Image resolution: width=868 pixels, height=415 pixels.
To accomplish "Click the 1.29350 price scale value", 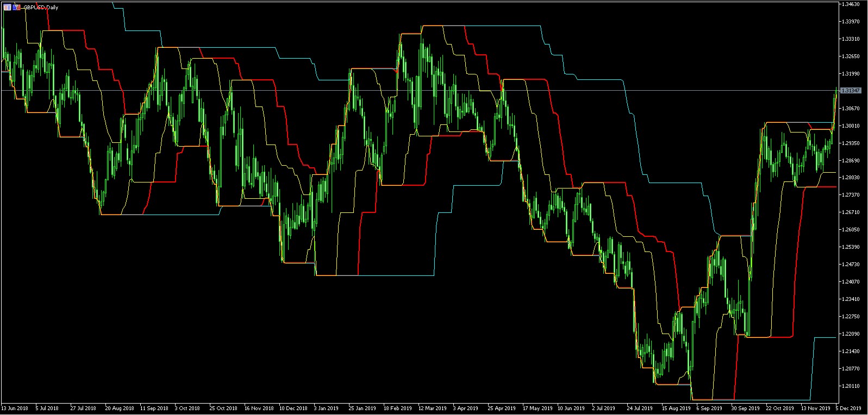I will point(851,143).
